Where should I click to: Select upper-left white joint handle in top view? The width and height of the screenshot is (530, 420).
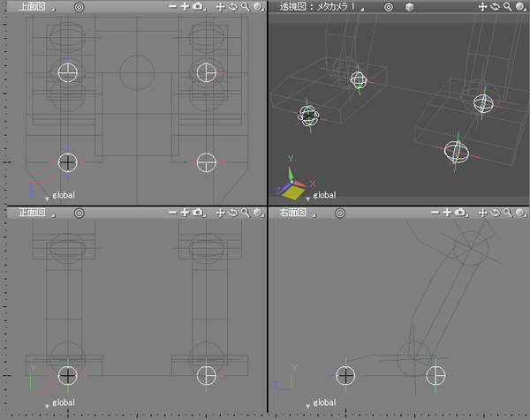[x=68, y=72]
